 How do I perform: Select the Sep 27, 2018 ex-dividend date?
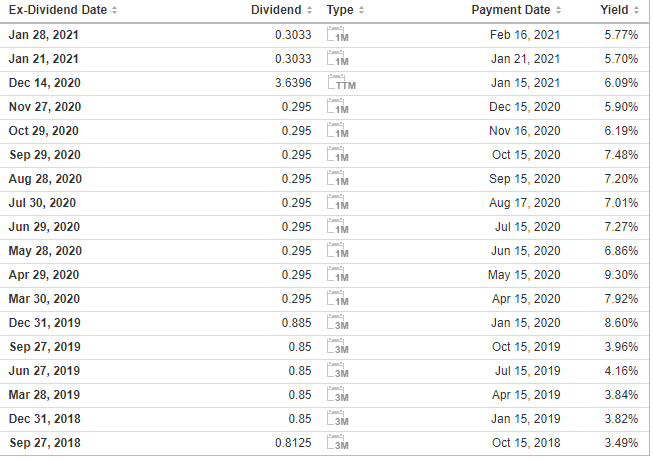point(45,443)
